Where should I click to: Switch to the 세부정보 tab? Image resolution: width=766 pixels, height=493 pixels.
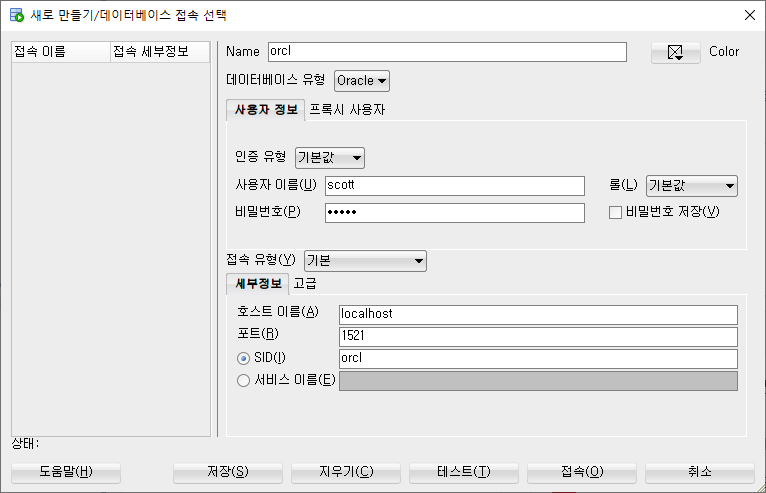coord(258,284)
